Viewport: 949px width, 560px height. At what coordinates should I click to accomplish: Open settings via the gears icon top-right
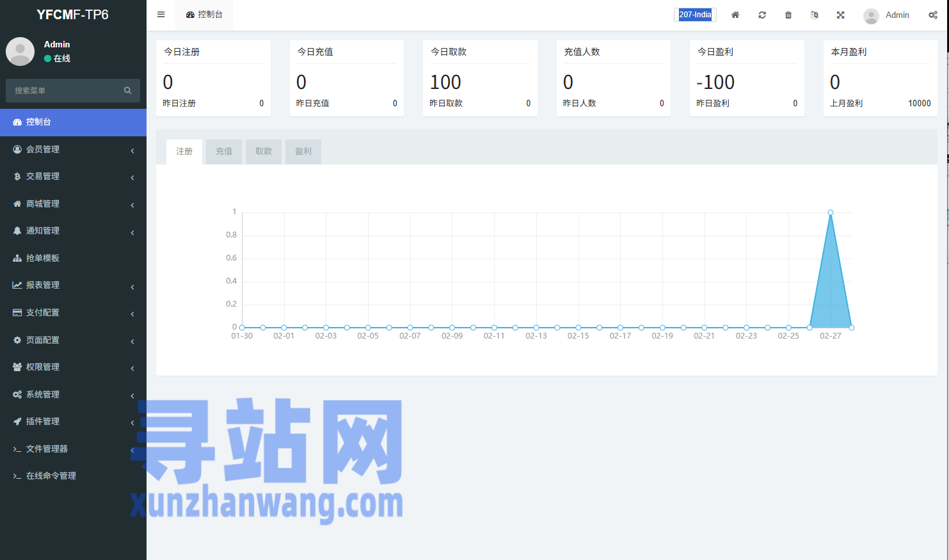pos(932,15)
